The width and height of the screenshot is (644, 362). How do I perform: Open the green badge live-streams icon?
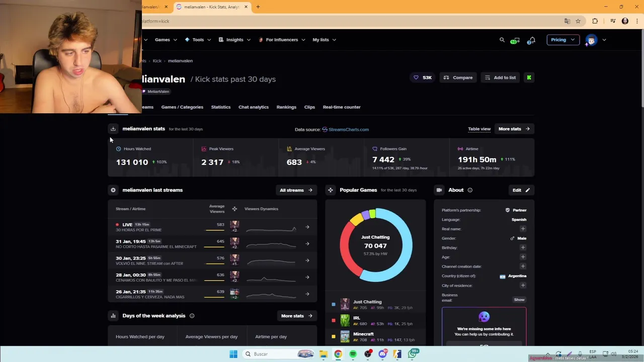[x=515, y=40]
